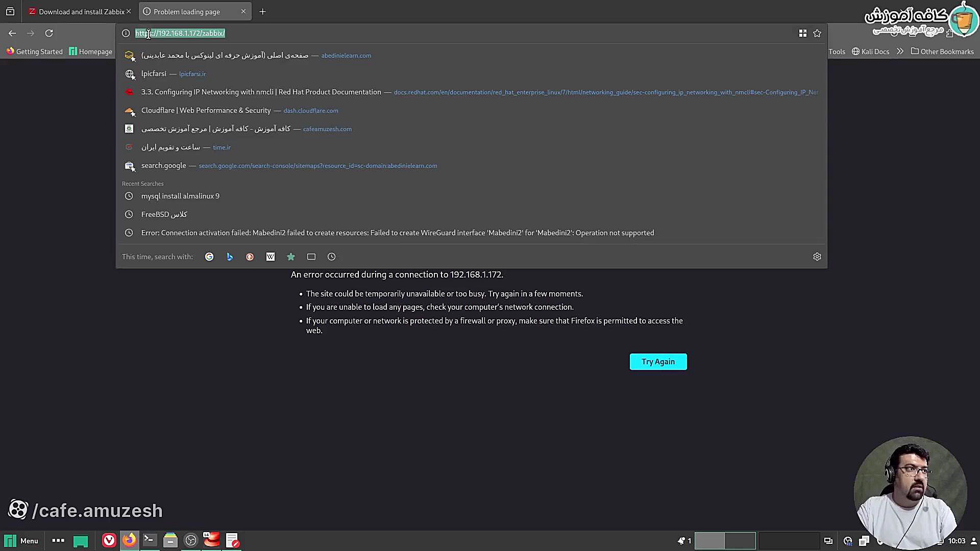Close the Download and install Zabbix tab
Screen dimensions: 980x551
tap(129, 11)
